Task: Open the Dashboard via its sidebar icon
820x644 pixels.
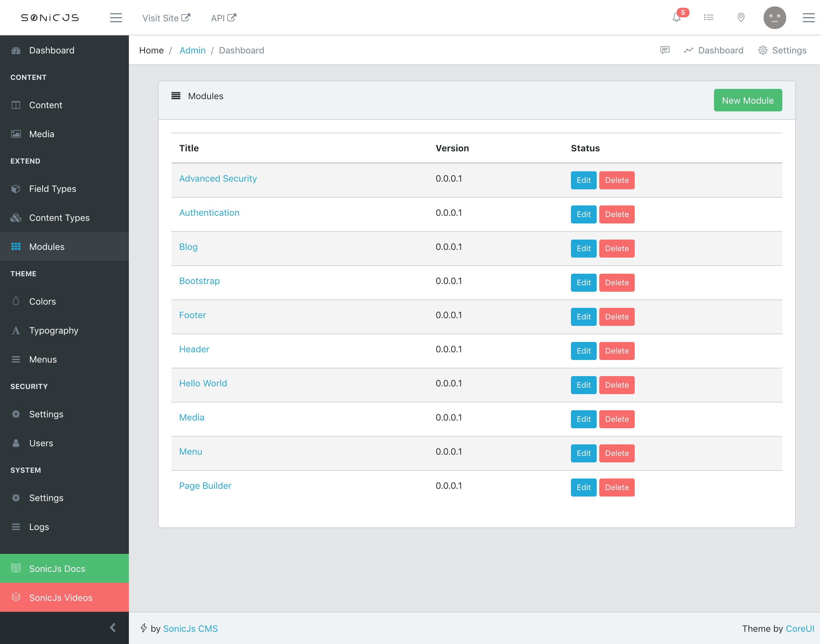Action: (16, 50)
